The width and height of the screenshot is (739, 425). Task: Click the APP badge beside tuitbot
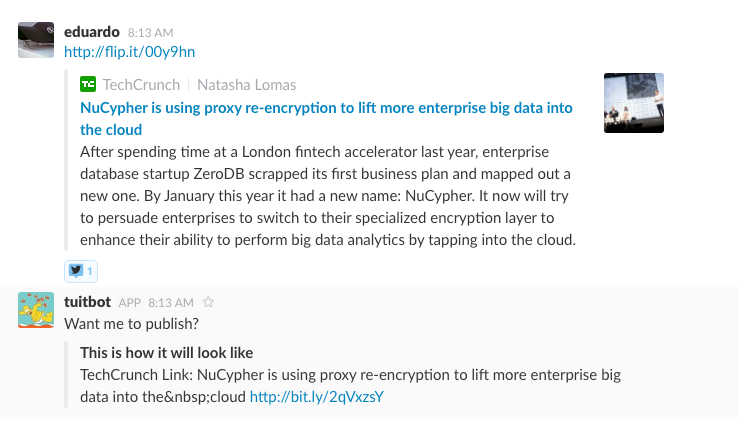pos(130,302)
